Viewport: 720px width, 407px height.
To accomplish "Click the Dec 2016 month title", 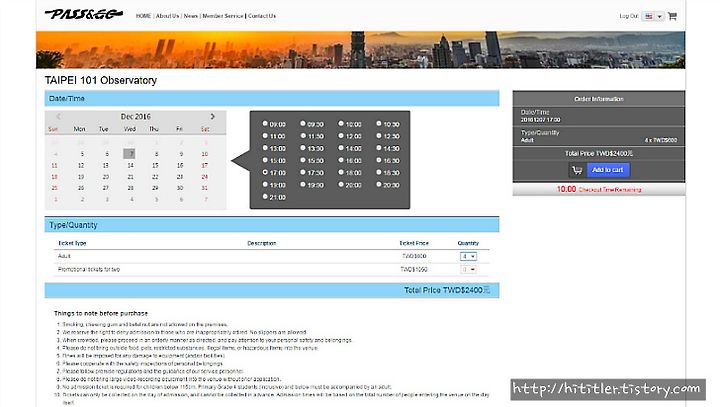I will (x=135, y=117).
